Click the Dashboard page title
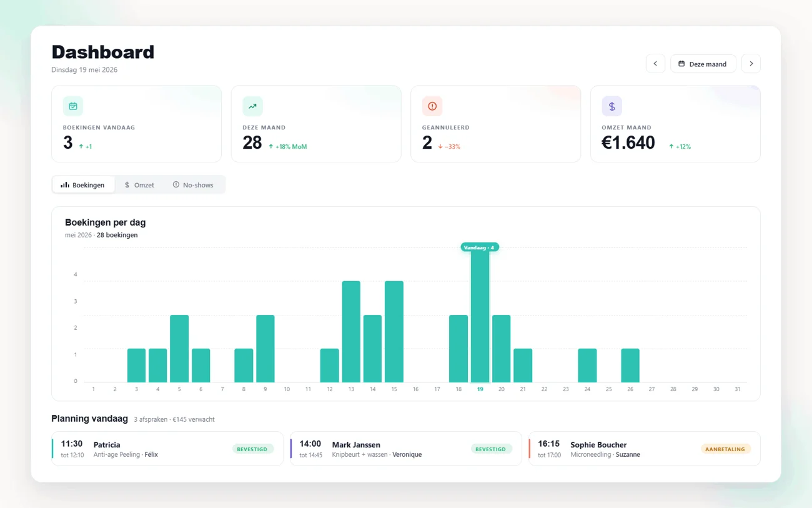The image size is (812, 508). [103, 52]
